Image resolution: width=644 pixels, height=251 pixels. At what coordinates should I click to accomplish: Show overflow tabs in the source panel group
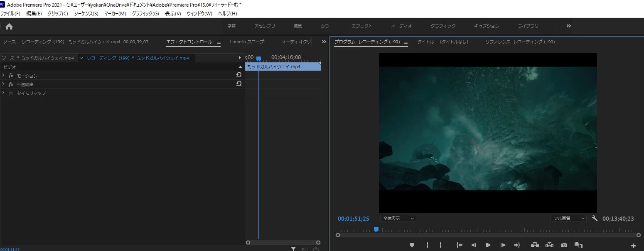[x=324, y=42]
